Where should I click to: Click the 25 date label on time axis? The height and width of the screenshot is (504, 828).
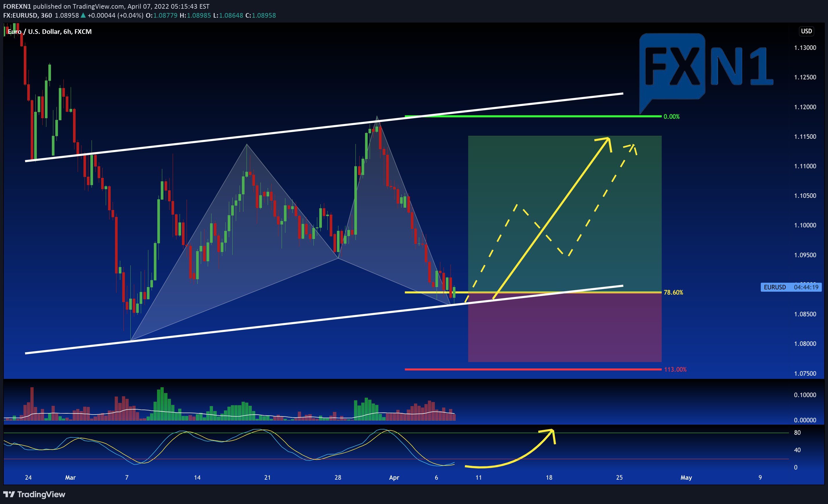(x=619, y=477)
